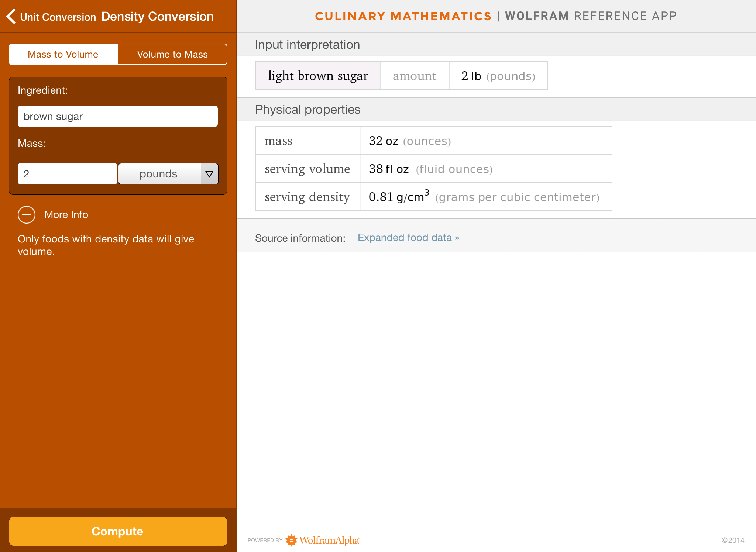Tap the back chevron arrow icon

point(11,16)
